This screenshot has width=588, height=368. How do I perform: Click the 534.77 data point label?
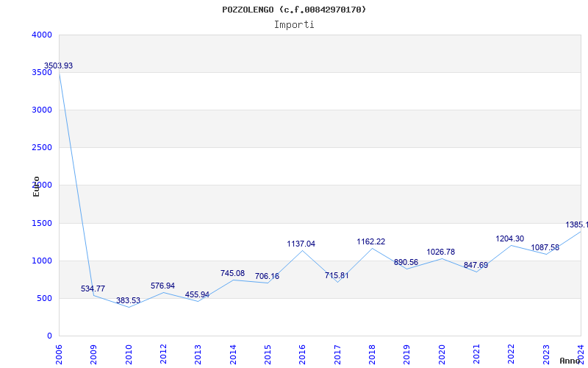tap(93, 289)
